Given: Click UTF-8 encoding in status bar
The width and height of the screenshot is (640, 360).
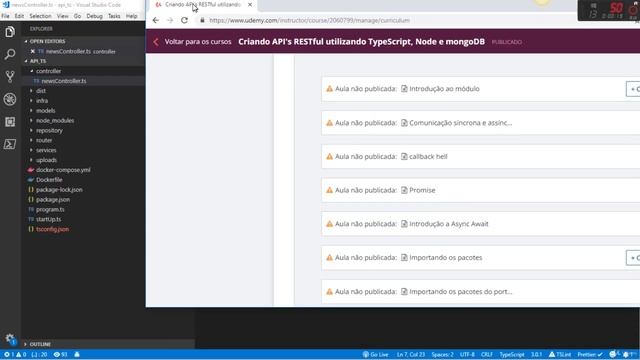Looking at the screenshot, I should (467, 355).
